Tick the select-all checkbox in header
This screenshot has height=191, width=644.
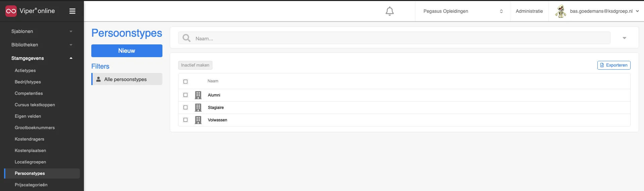pyautogui.click(x=185, y=81)
